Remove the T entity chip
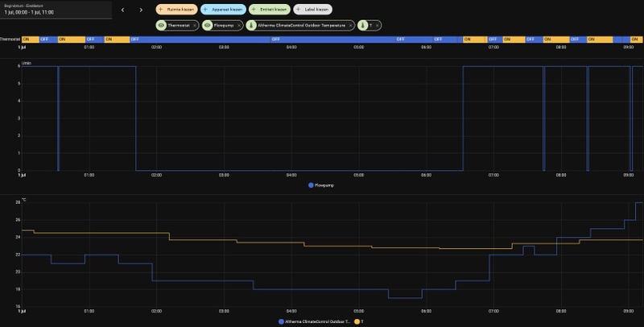The image size is (644, 327). pyautogui.click(x=377, y=26)
